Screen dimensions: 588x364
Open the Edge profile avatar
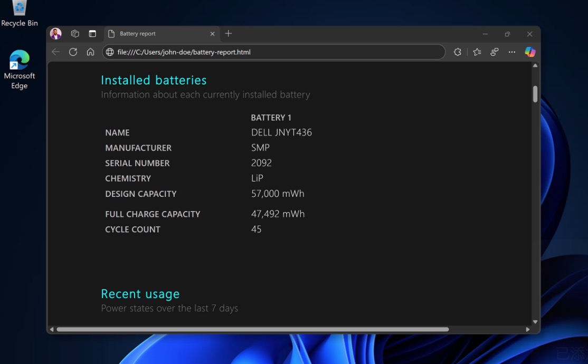point(56,34)
